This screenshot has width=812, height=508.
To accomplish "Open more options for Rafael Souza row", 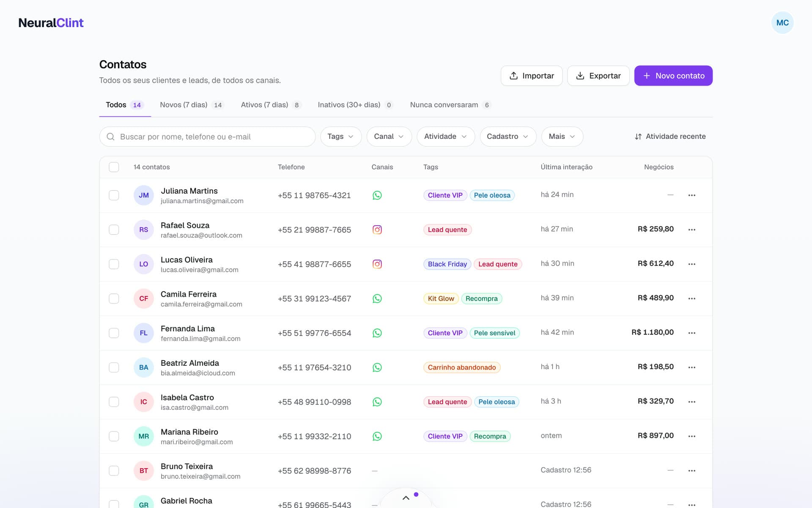I will tap(691, 229).
